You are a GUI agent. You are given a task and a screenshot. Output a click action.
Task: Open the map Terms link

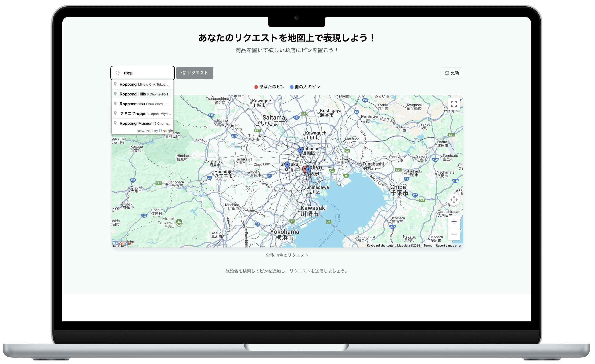click(428, 246)
